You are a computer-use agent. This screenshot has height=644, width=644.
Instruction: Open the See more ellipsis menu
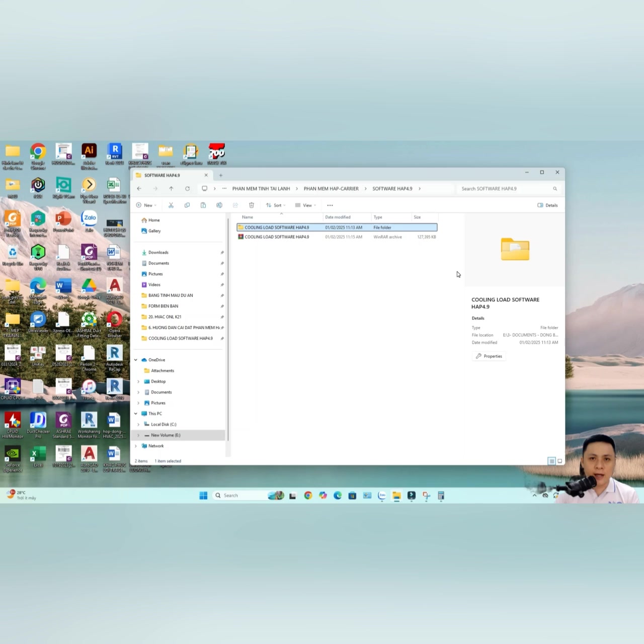(x=330, y=205)
